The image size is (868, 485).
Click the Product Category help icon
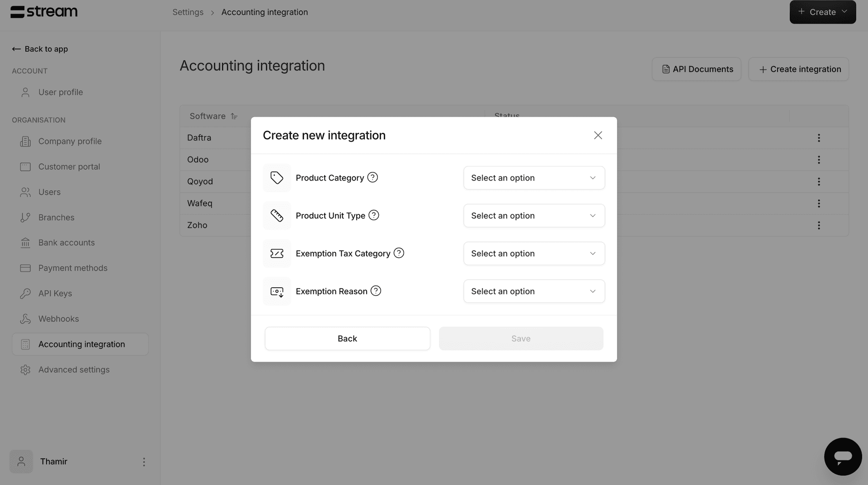[373, 177]
